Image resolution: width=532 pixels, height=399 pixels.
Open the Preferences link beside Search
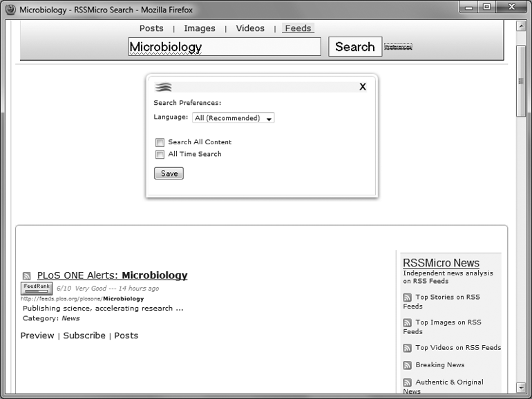tap(398, 47)
